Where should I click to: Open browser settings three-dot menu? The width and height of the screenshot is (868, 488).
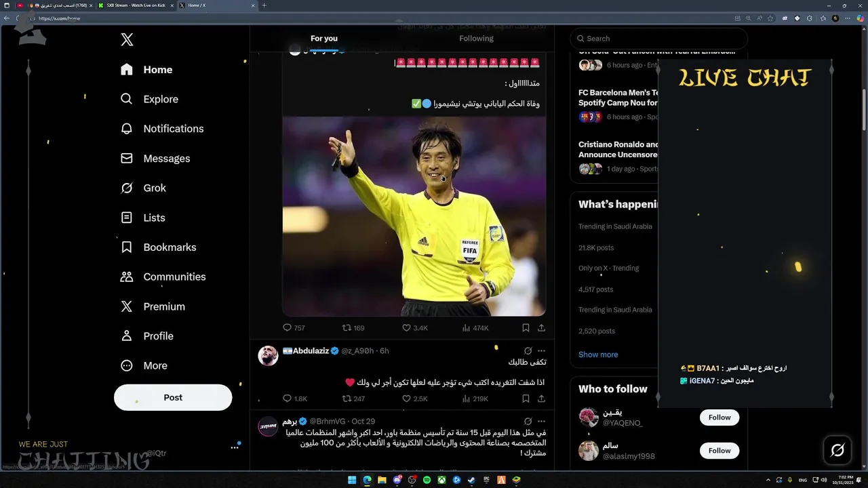point(848,18)
